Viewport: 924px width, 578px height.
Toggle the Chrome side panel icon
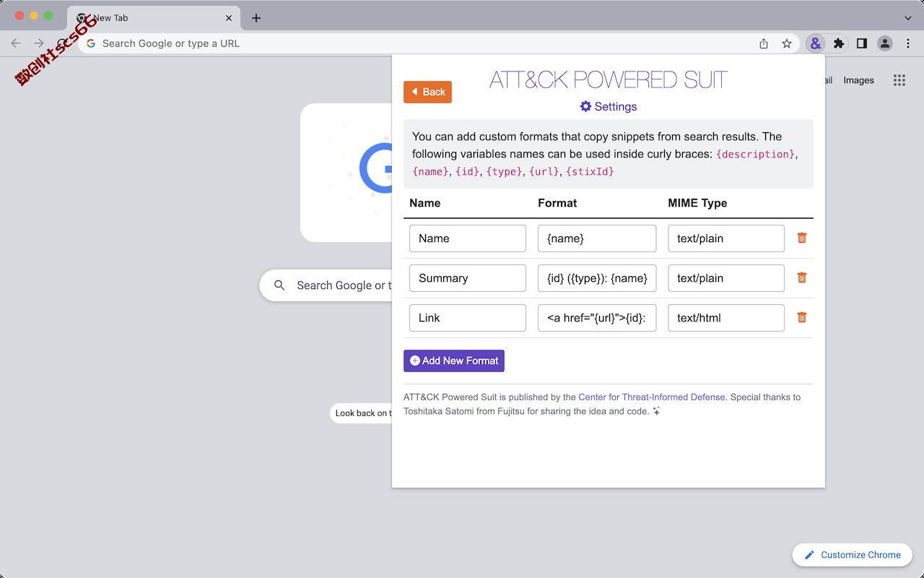(x=861, y=43)
